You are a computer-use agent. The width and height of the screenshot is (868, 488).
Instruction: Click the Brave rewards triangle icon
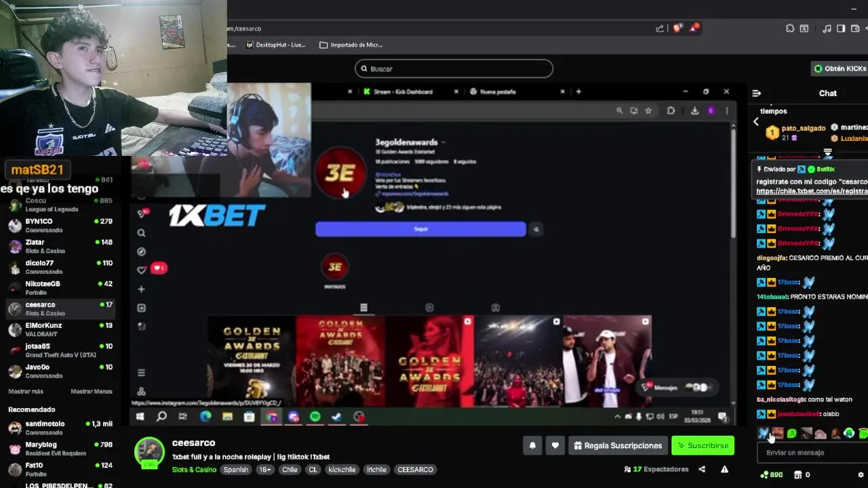pos(694,28)
